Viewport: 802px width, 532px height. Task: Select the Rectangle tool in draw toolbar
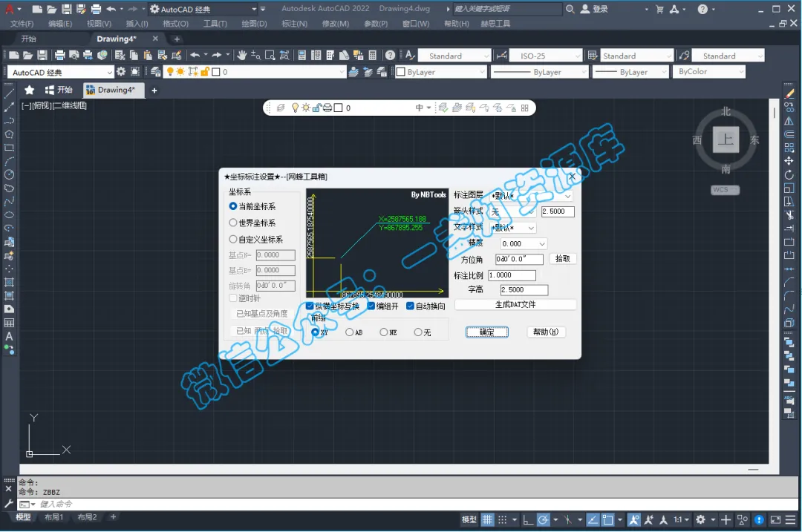[x=9, y=148]
